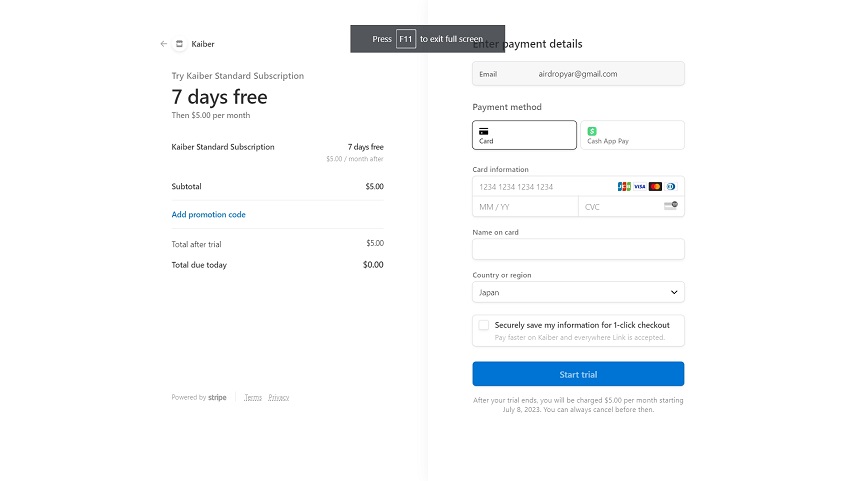The image size is (856, 481).
Task: Open Add promotion code link
Action: [x=209, y=215]
